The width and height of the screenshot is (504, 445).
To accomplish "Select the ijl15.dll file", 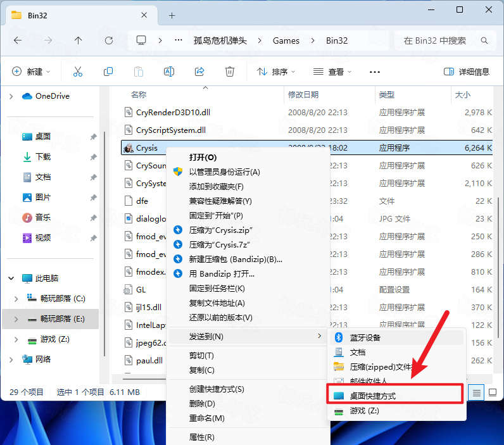I will 149,307.
